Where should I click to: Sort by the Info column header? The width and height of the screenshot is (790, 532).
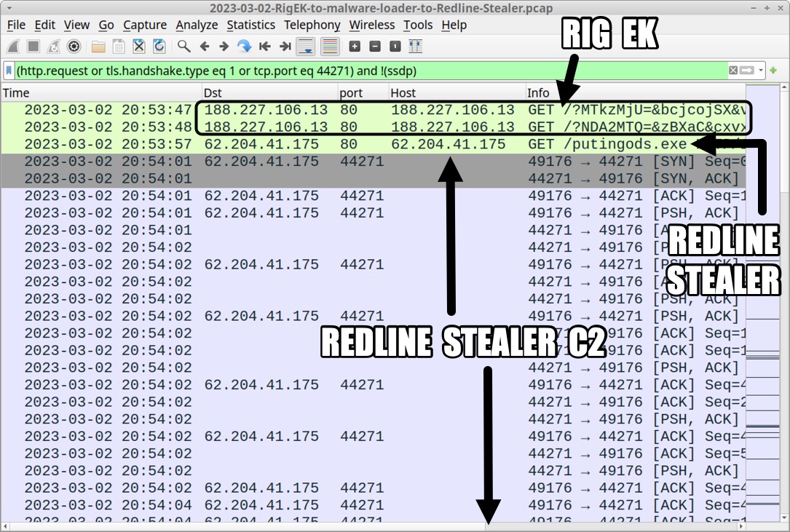point(636,92)
